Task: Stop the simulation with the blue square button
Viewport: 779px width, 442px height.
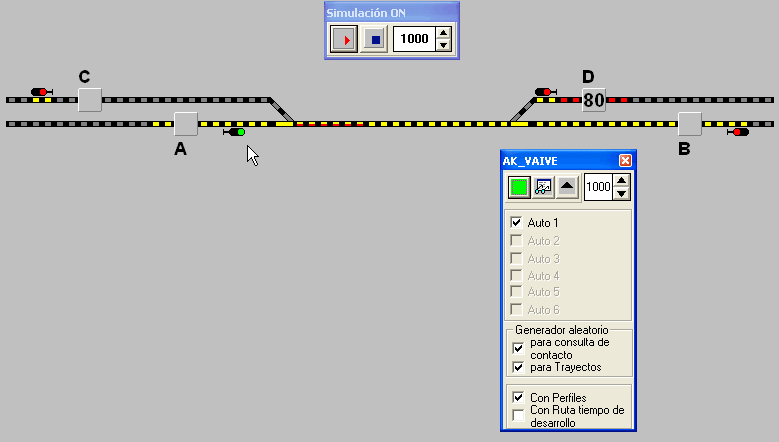Action: 375,39
